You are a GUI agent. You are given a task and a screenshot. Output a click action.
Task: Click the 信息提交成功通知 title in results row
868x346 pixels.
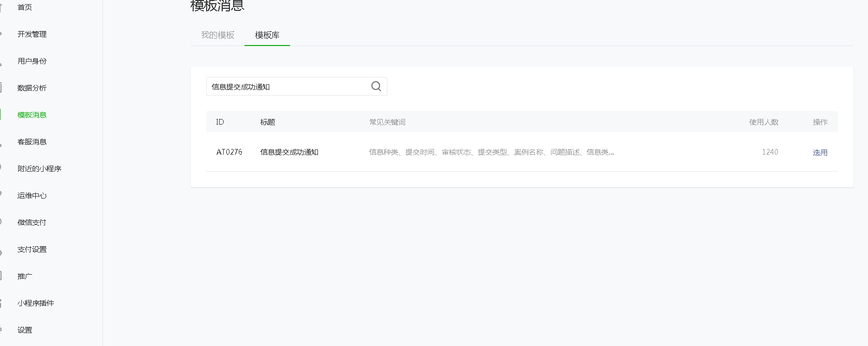(x=289, y=152)
